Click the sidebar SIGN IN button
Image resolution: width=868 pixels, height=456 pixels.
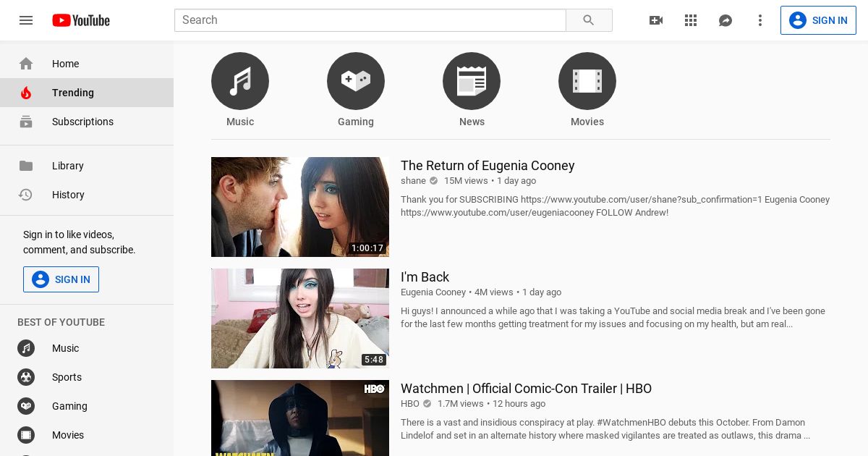point(61,279)
